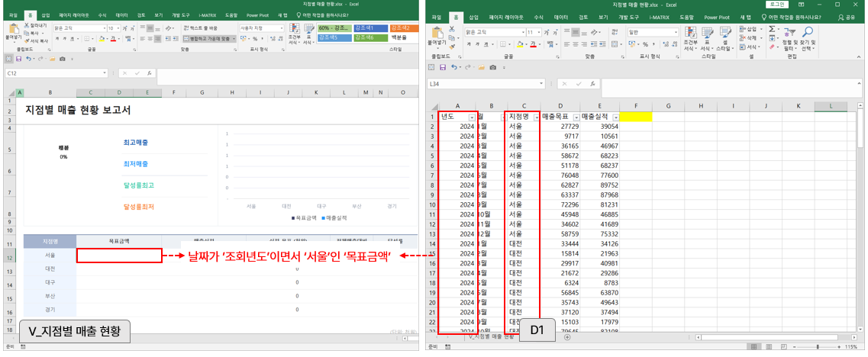Toggle Merge and Center in left ribbon
This screenshot has width=868, height=357.
coord(208,37)
